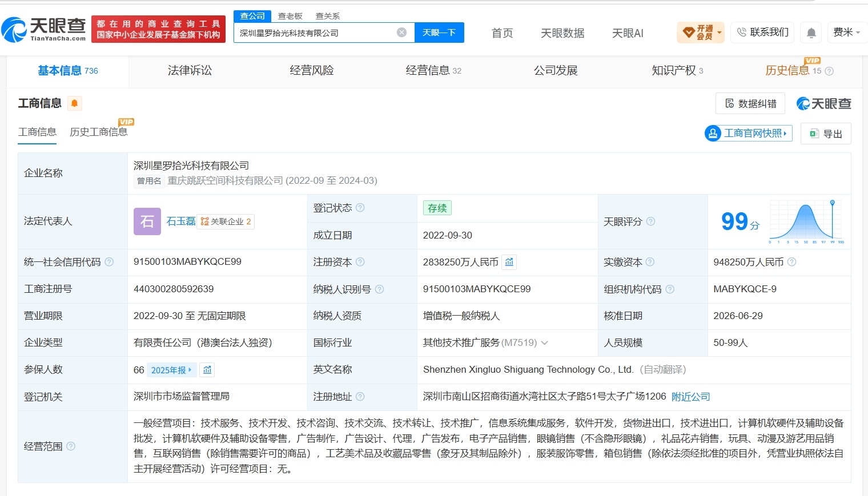Open the TianYanCha logo homepage
868x496 pixels.
click(43, 29)
